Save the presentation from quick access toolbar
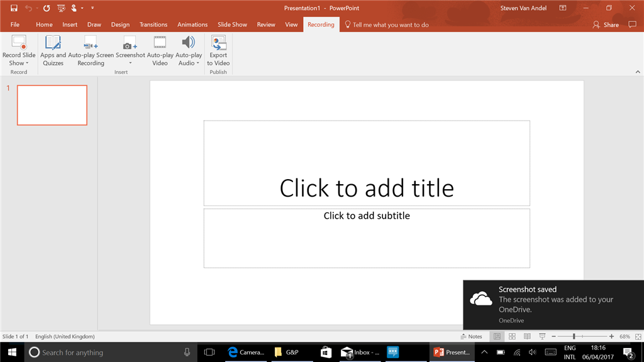 coord(14,8)
